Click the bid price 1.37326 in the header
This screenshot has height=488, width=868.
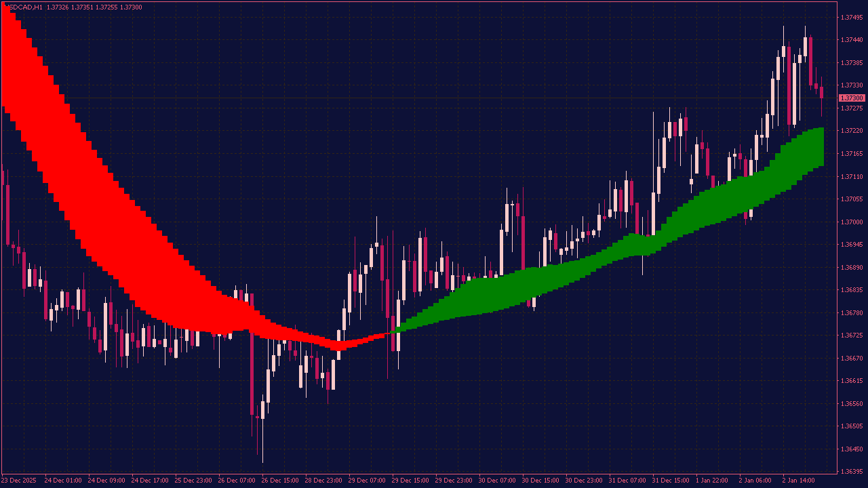point(58,5)
